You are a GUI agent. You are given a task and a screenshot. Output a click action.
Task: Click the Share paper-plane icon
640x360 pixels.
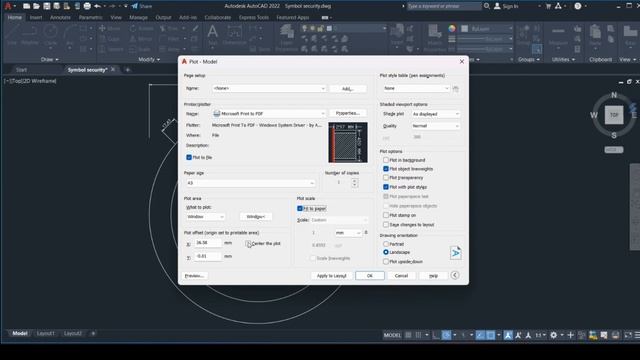[x=135, y=6]
